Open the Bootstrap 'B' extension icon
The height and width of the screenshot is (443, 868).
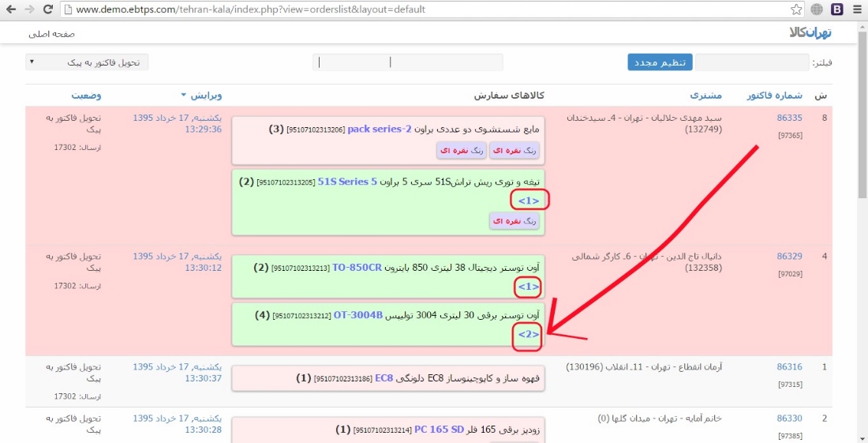pyautogui.click(x=836, y=9)
